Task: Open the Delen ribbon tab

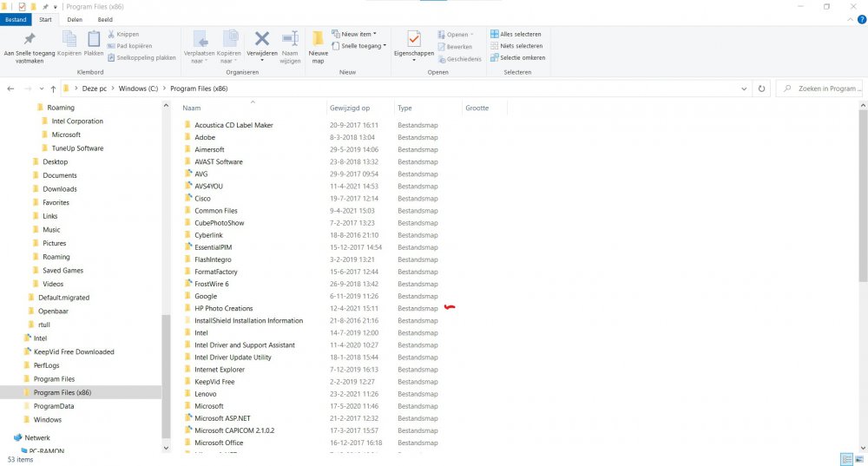Action: tap(75, 19)
